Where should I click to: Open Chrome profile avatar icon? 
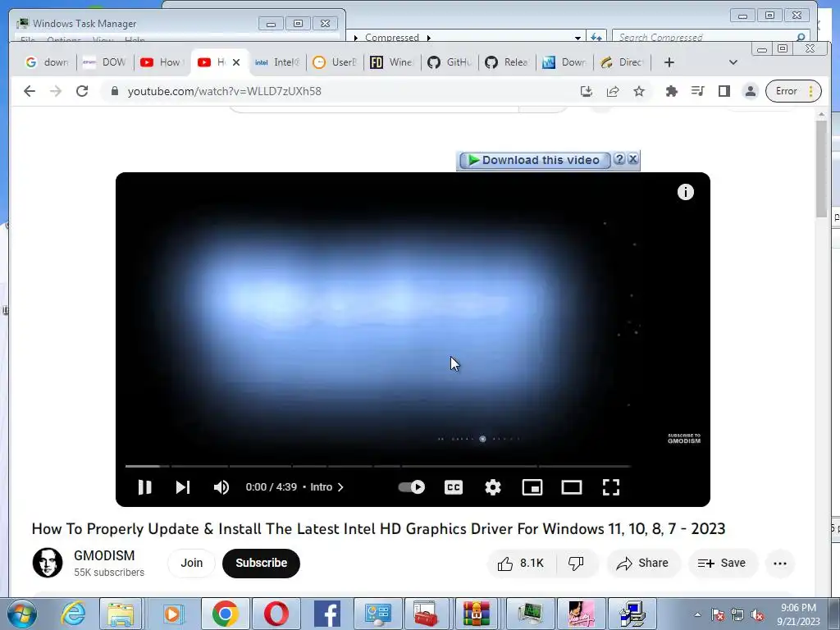751,91
